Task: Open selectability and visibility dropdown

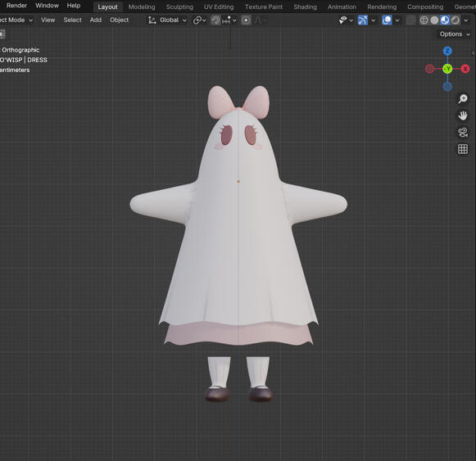Action: coord(346,20)
